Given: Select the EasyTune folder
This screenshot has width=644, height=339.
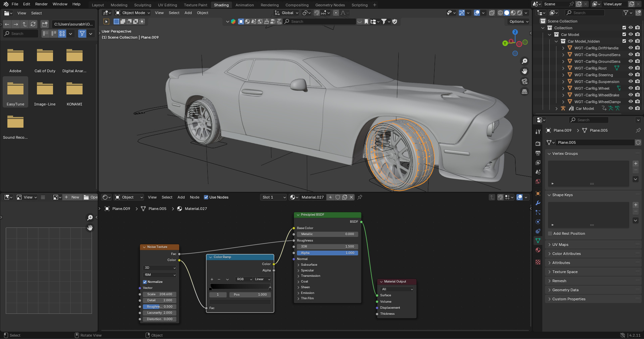Looking at the screenshot, I should point(15,92).
